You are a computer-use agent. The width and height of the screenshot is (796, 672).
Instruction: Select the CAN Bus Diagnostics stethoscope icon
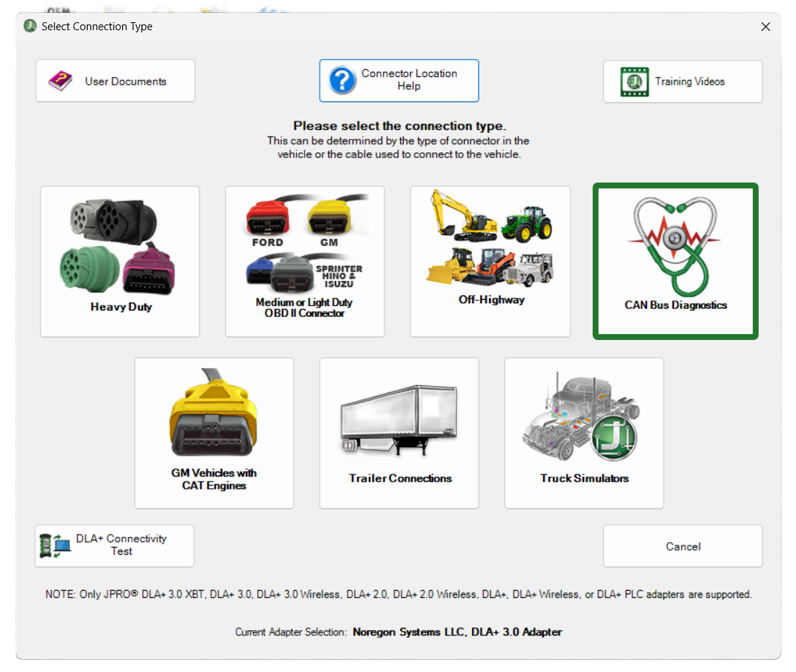(675, 248)
